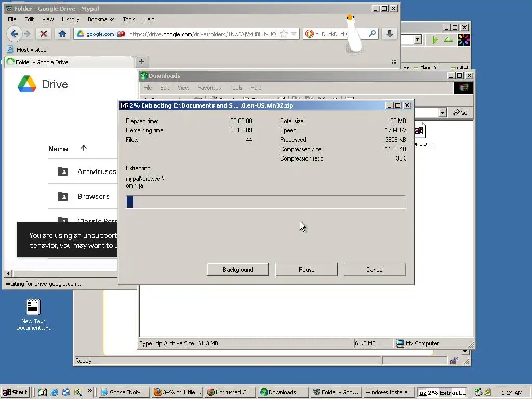Go back with the Mypal back arrow

click(14, 34)
